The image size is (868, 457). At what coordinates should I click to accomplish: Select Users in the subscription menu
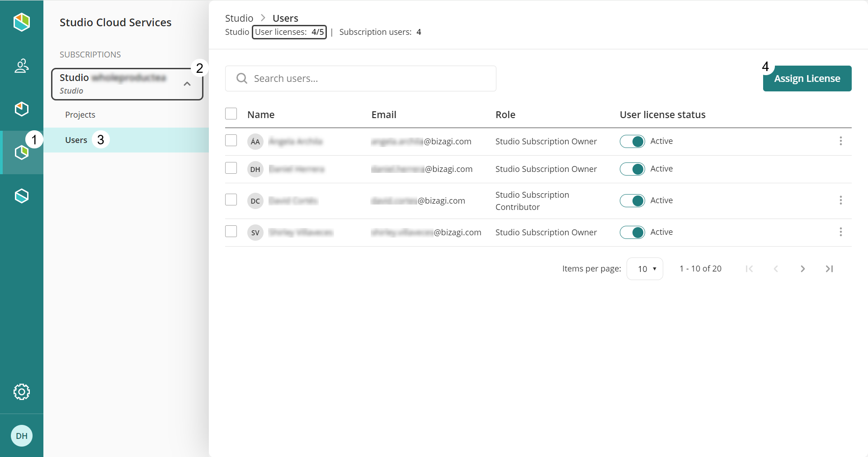tap(126, 140)
